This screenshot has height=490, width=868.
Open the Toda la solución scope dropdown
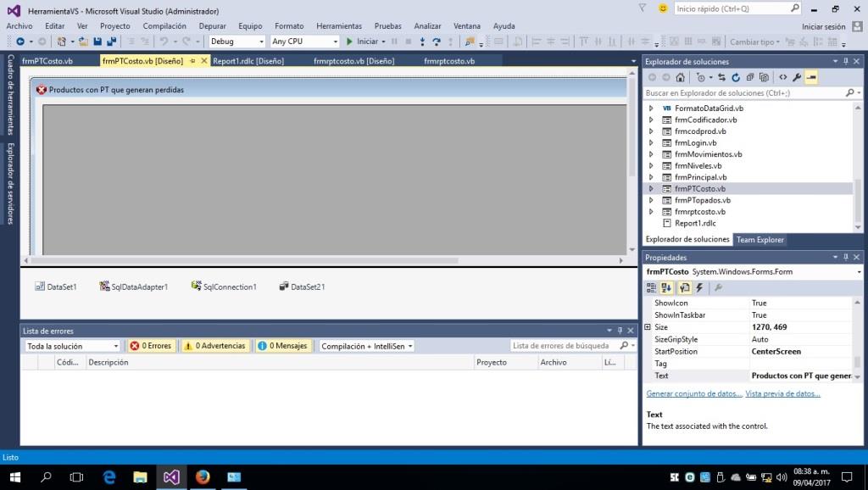(x=73, y=346)
